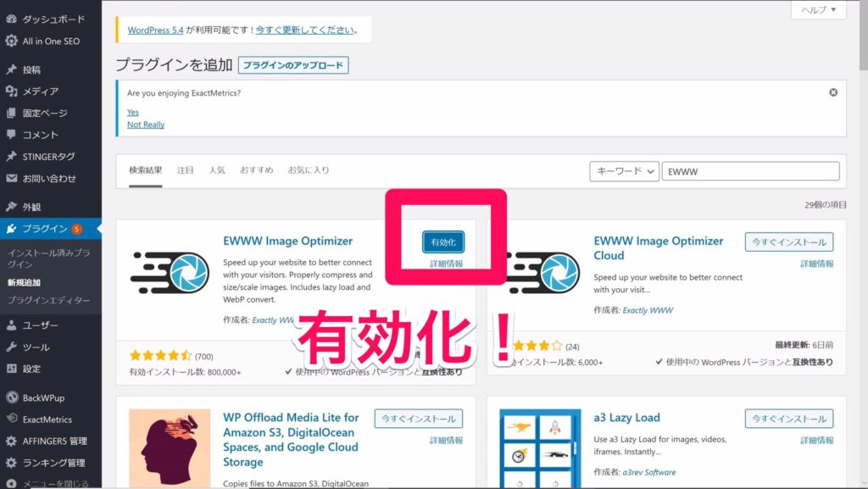
Task: Click the a3 Lazy Load grid thumbnail
Action: coord(540,448)
